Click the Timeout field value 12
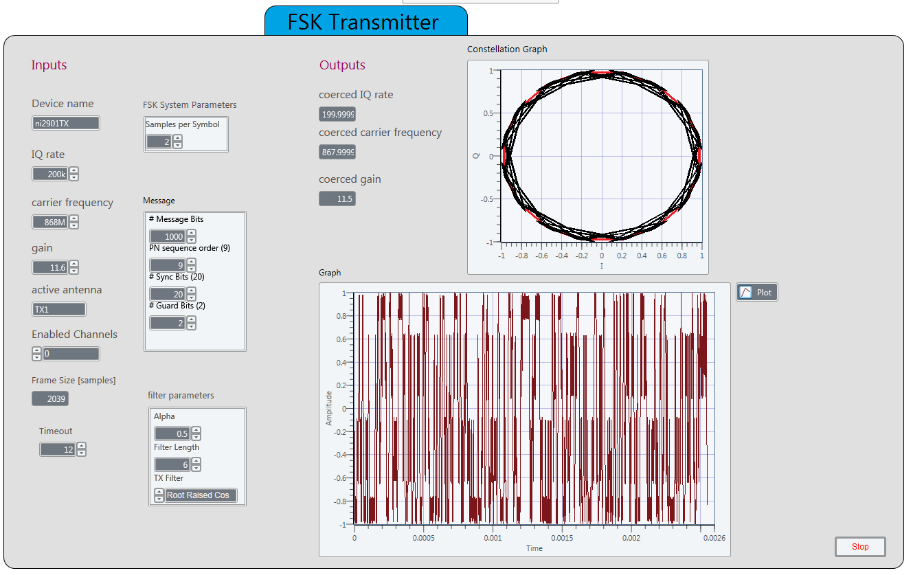This screenshot has height=575, width=924. (x=57, y=449)
